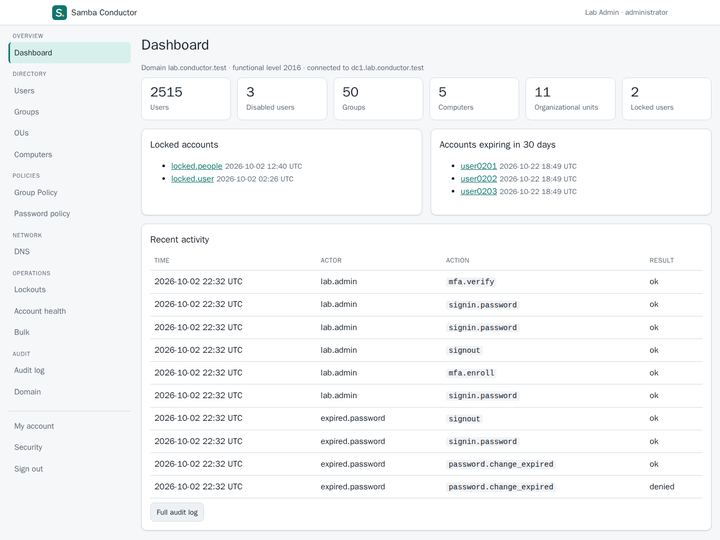Open Computers in the sidebar
The width and height of the screenshot is (720, 540).
(x=33, y=154)
